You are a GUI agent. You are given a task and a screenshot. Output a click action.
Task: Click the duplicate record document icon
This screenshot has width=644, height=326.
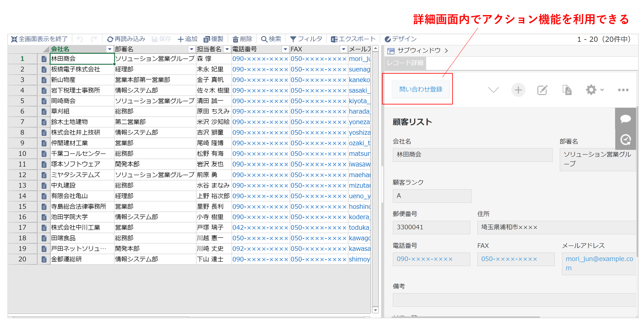[567, 90]
